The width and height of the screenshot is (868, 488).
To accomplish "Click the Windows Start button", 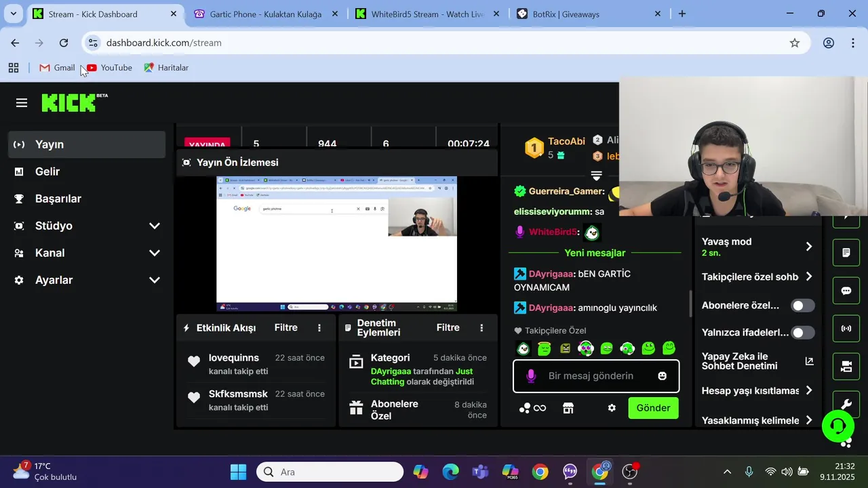I will (x=238, y=472).
